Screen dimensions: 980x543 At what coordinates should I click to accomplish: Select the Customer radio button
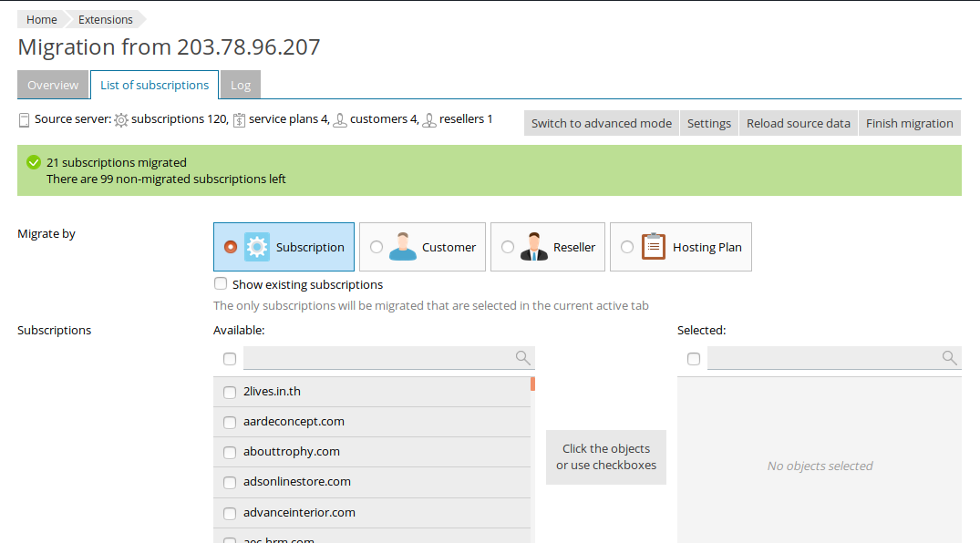point(377,247)
